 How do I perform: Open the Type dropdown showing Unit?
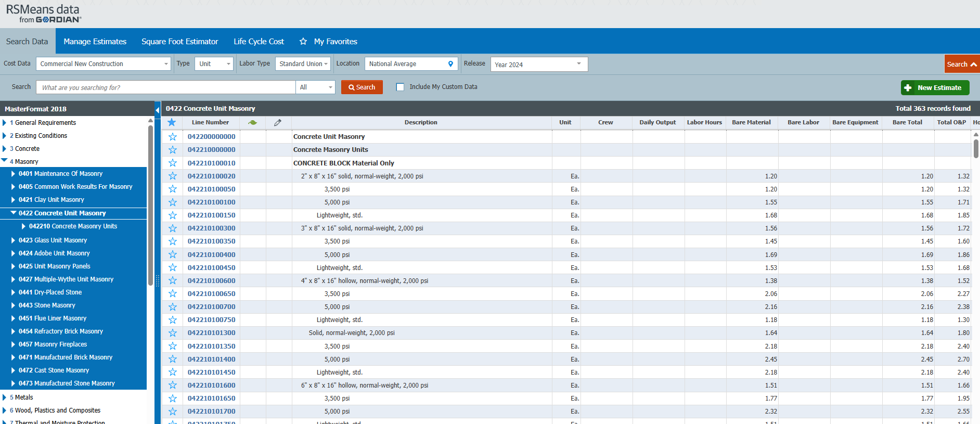[214, 63]
